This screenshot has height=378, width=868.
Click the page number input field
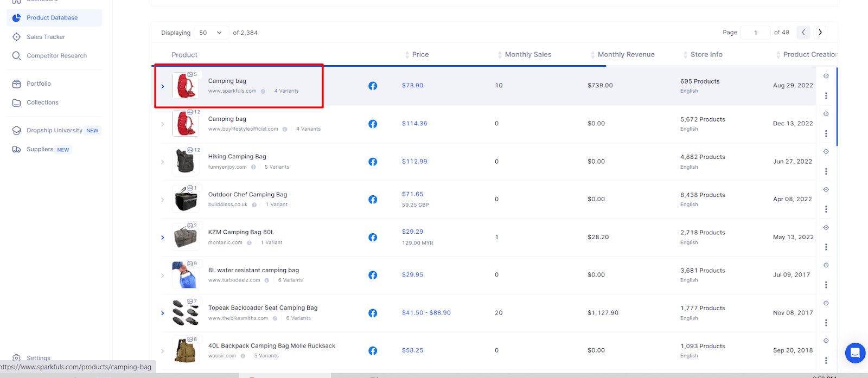click(x=755, y=33)
